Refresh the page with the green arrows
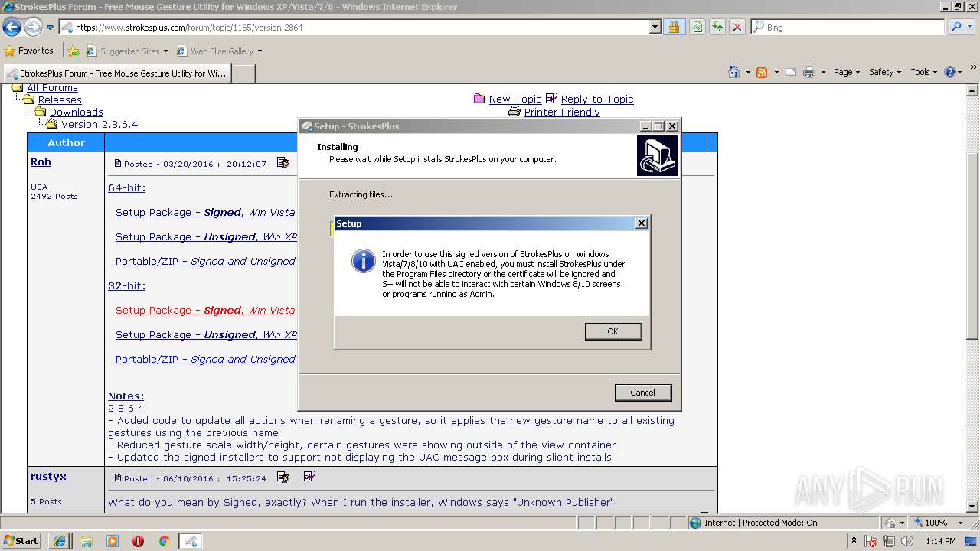The height and width of the screenshot is (551, 980). (x=717, y=28)
